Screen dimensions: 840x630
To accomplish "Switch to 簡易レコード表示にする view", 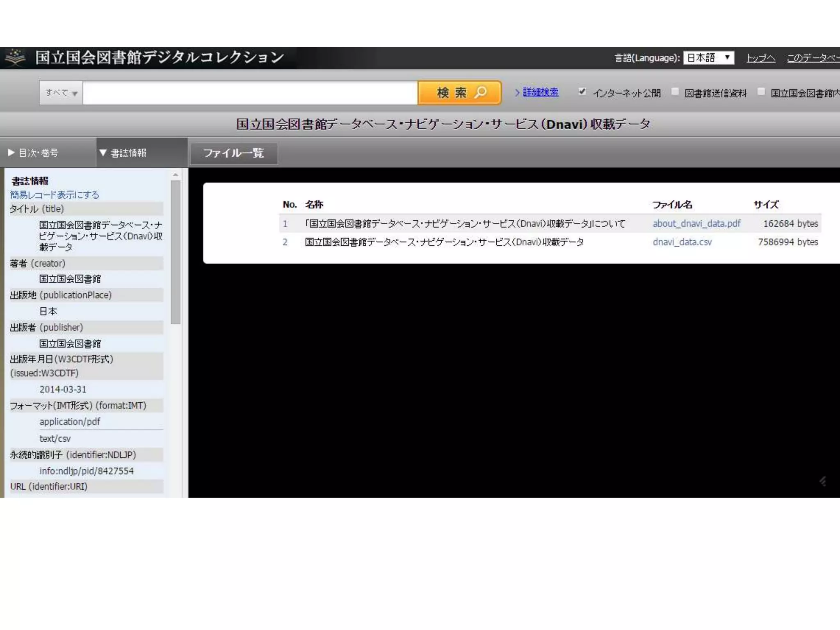I will (x=55, y=195).
